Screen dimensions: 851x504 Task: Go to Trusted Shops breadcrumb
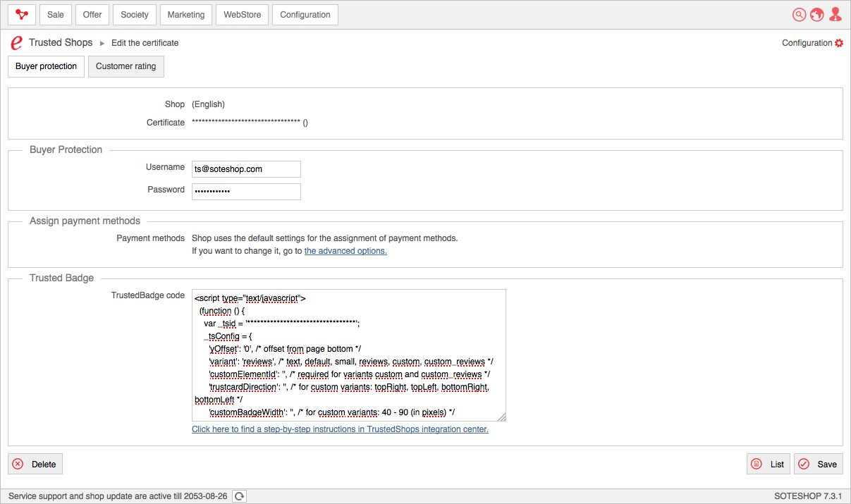(x=61, y=42)
